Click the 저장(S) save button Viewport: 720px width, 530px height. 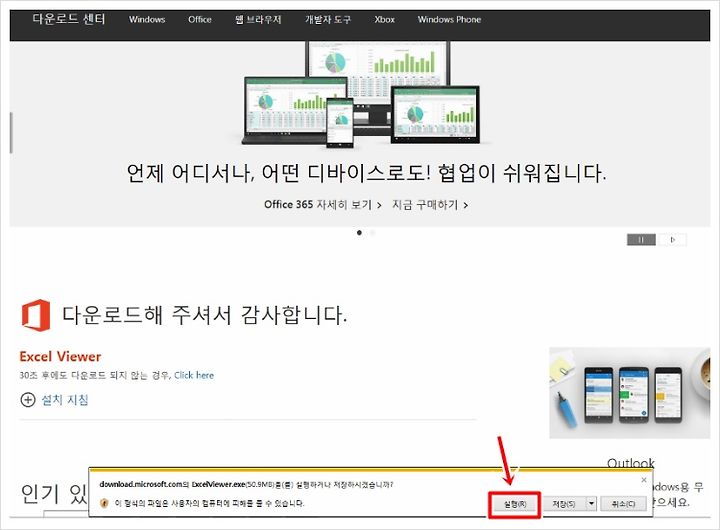[x=563, y=504]
